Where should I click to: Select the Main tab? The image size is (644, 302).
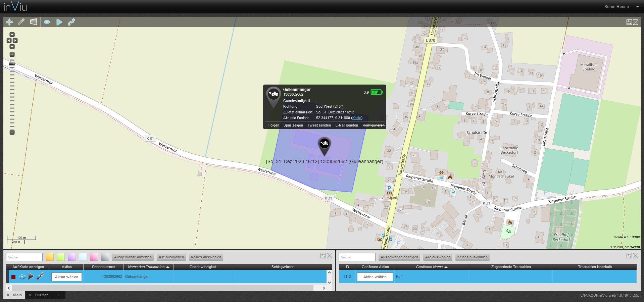point(17,295)
